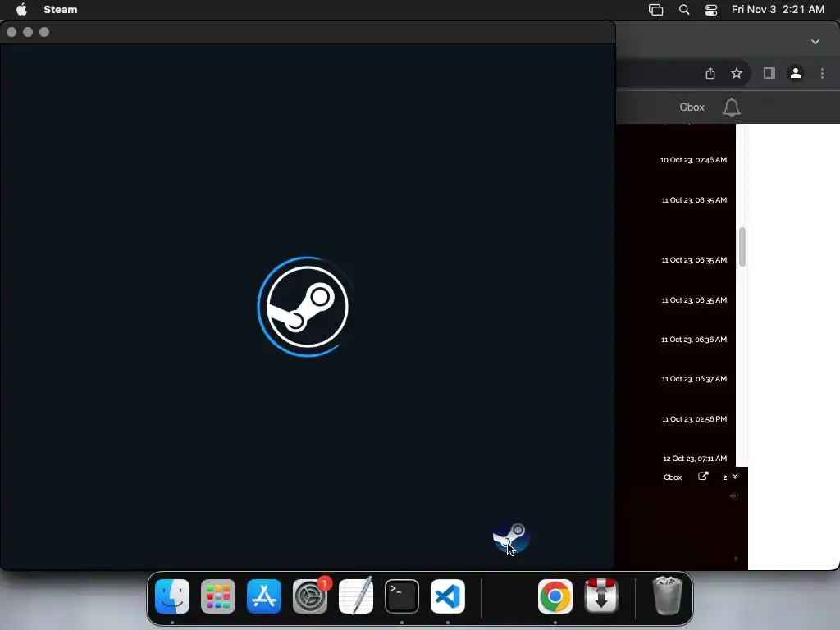Image resolution: width=840 pixels, height=630 pixels.
Task: Click the Steam loading logo
Action: [x=307, y=307]
